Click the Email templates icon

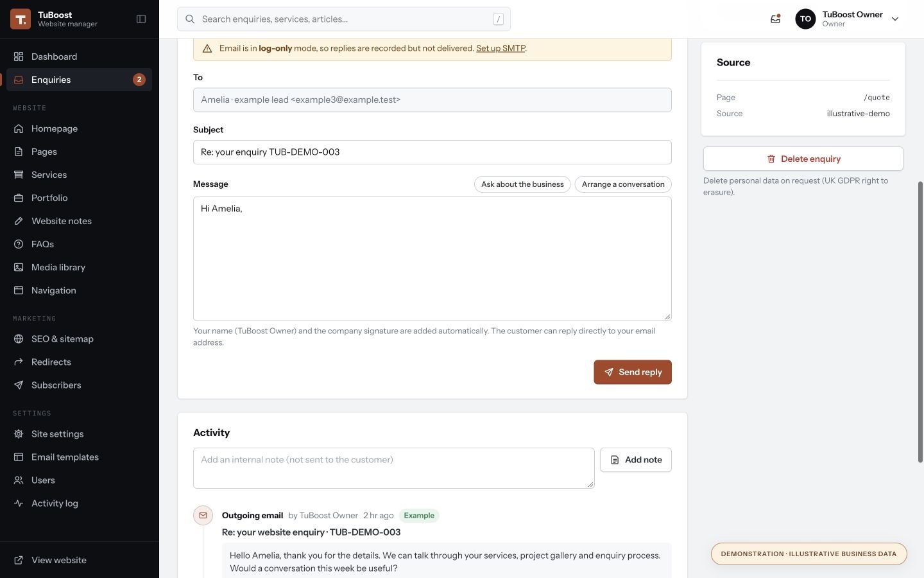click(19, 457)
